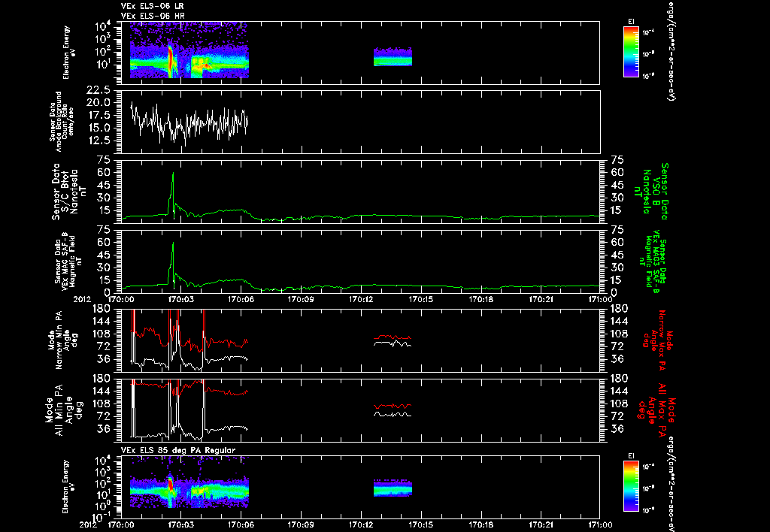Click "170:18" on time axis under MAG SAF-B panel

coord(480,298)
